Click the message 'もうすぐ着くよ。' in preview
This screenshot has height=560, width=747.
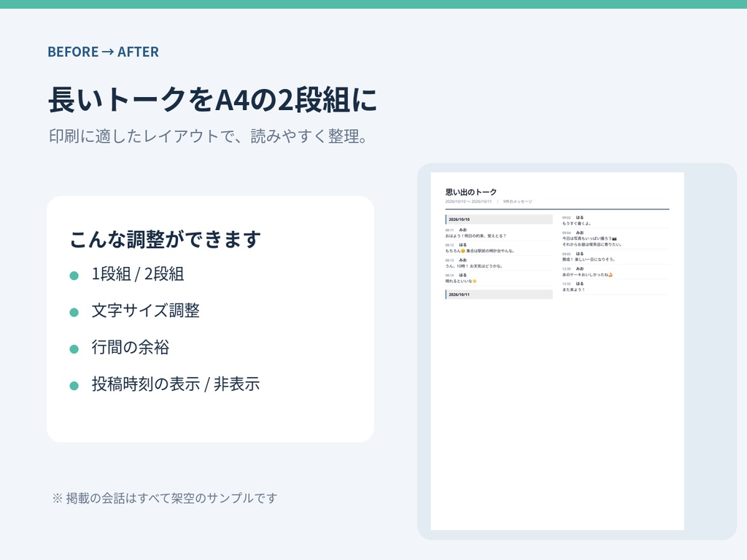tap(576, 223)
